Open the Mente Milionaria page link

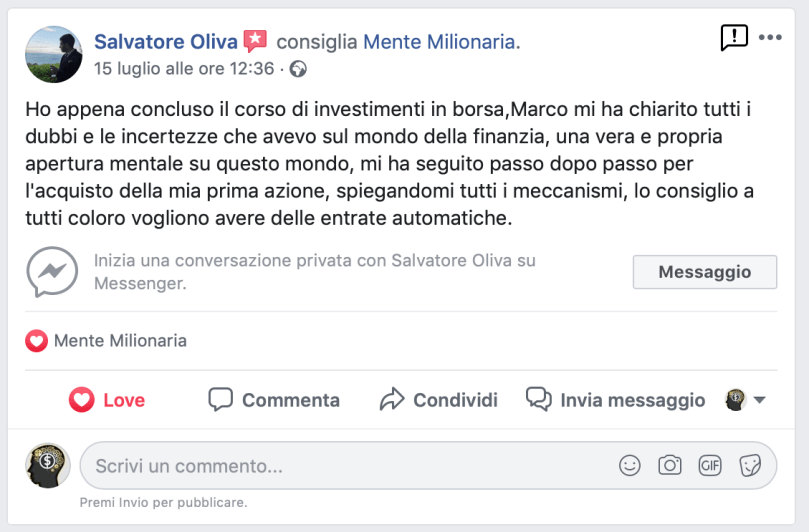(x=440, y=41)
